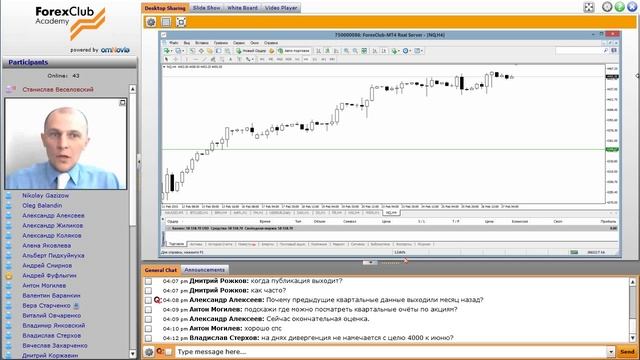640x360 pixels.
Task: Toggle MT4 Data Window toolbar icon
Action: click(x=201, y=51)
